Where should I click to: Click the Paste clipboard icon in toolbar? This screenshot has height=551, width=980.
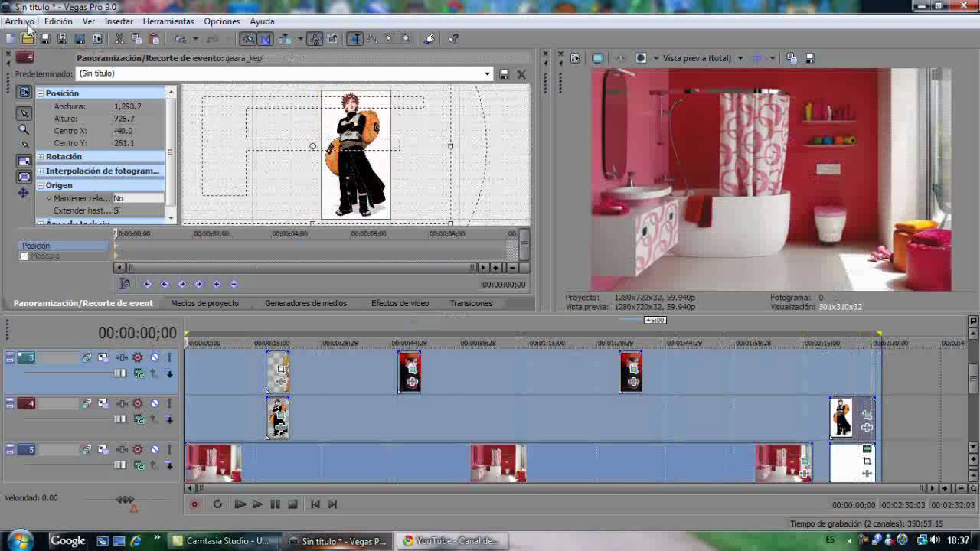click(154, 38)
